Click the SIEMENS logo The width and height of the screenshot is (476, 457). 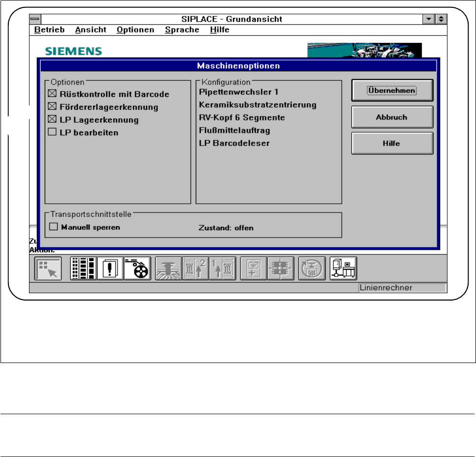tap(73, 51)
